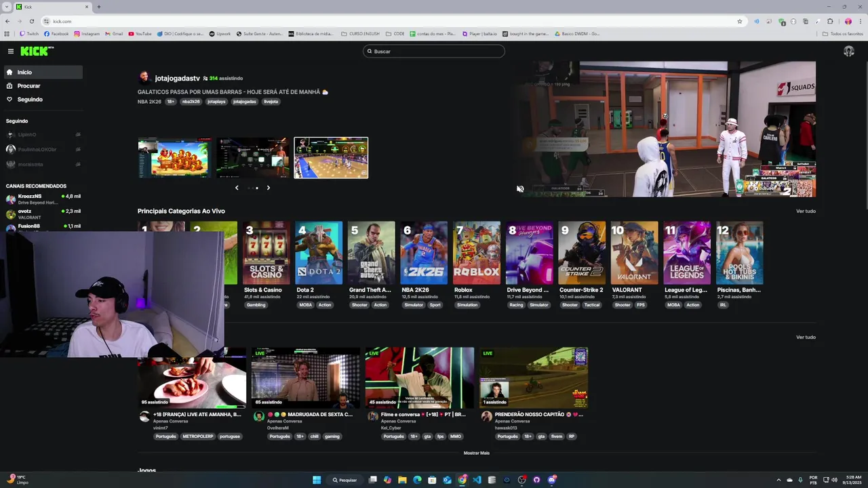868x488 pixels.
Task: Open the Counter-Strike 2 category card
Action: tap(582, 253)
